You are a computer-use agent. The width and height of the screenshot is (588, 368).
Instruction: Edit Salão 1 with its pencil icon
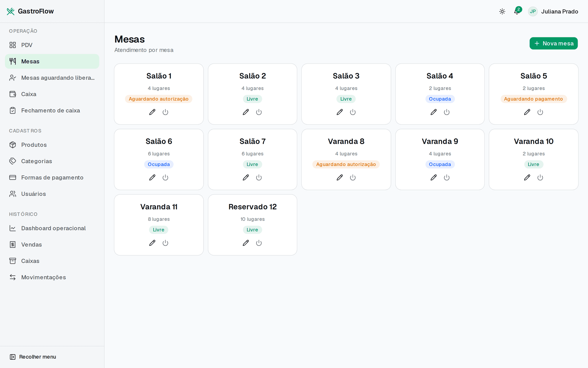click(x=152, y=112)
